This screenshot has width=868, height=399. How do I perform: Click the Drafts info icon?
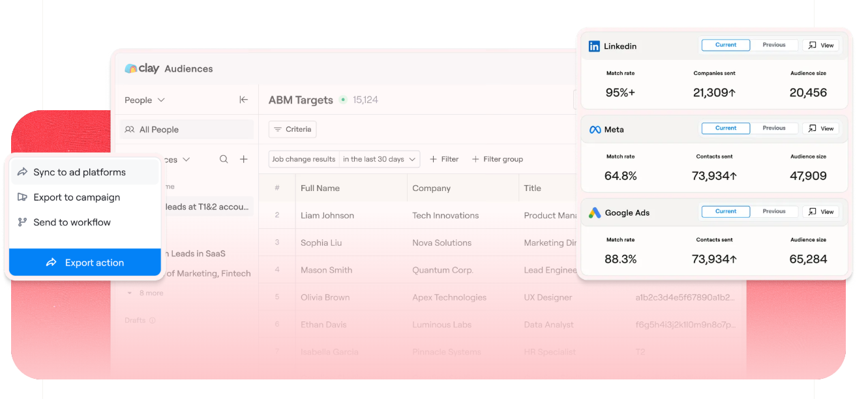pyautogui.click(x=153, y=320)
